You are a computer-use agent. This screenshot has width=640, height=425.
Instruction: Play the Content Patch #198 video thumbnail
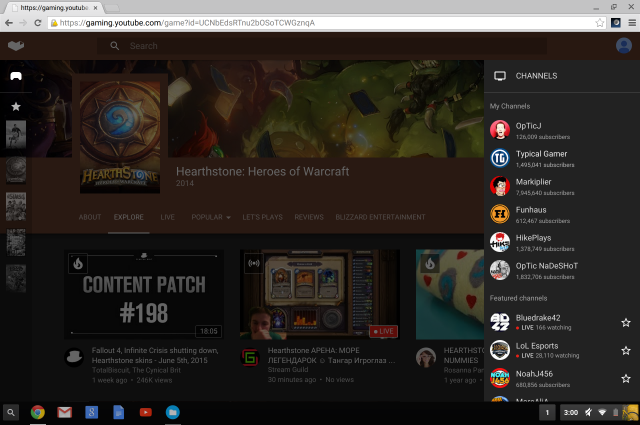143,295
